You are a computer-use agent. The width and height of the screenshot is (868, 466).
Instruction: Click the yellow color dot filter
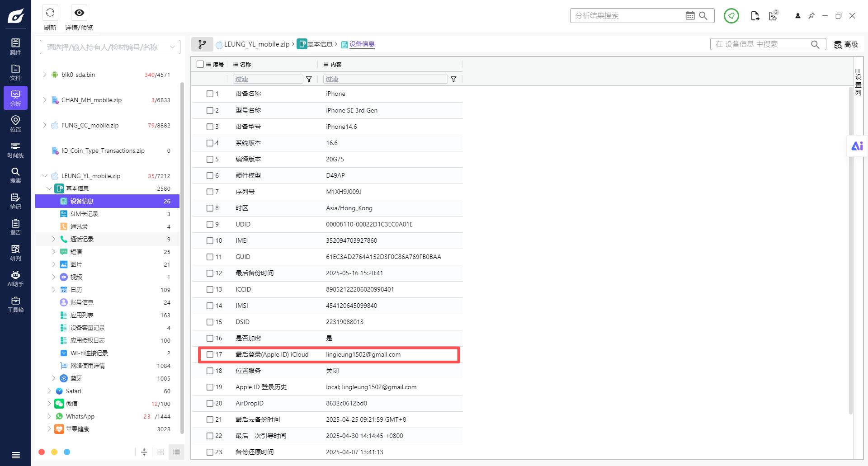(x=54, y=452)
